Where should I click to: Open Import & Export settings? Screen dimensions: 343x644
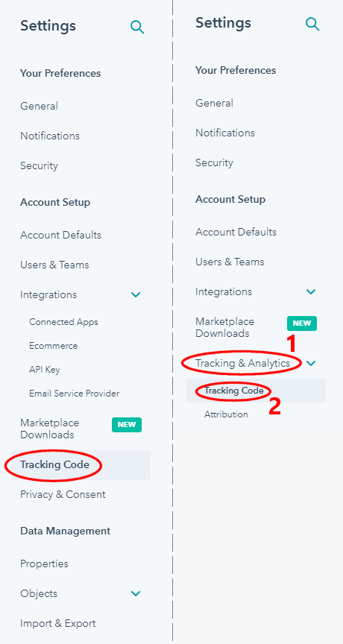(58, 623)
